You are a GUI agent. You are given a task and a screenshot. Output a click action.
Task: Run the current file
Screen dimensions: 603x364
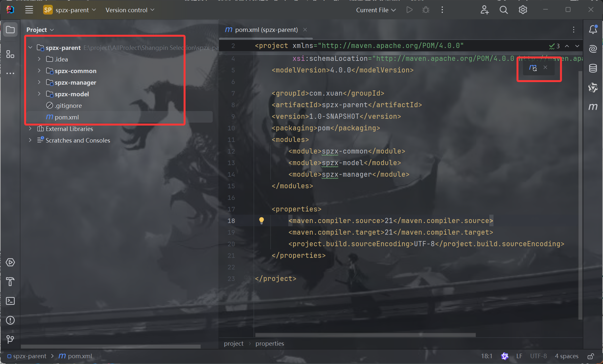[x=409, y=10]
